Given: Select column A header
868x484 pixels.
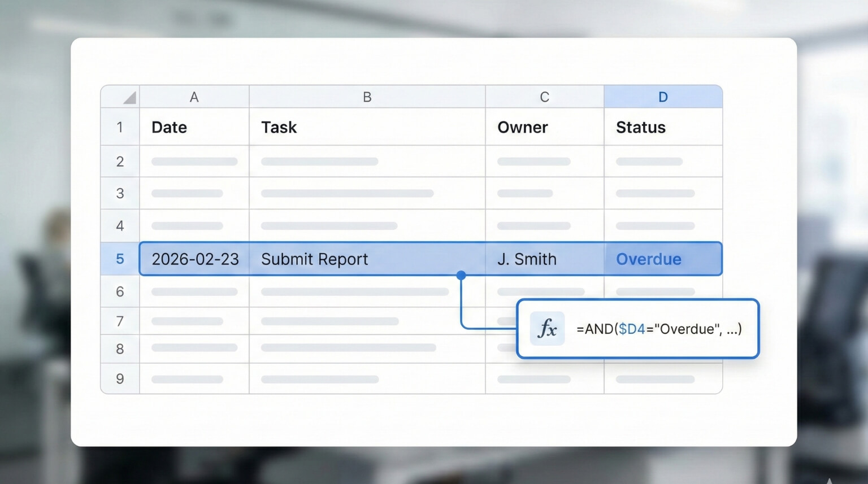Looking at the screenshot, I should click(x=194, y=97).
